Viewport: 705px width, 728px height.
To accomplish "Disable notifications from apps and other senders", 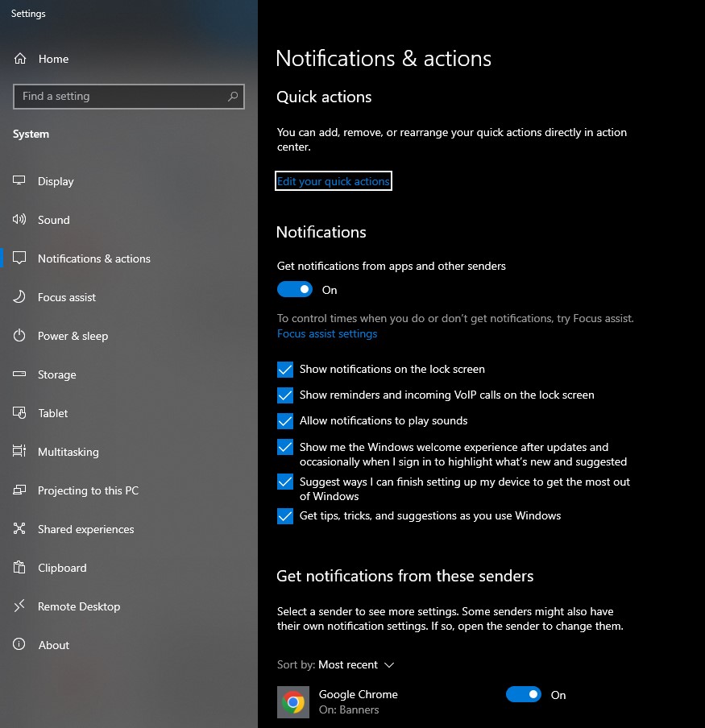I will pos(294,289).
